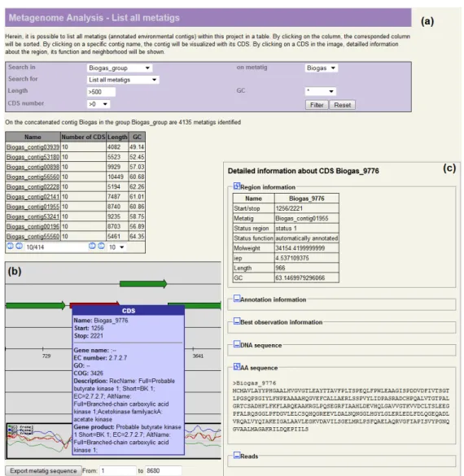Screen dimensions: 464x476
Task: Open contig Biogas_contig53241 link
Action: click(x=33, y=216)
